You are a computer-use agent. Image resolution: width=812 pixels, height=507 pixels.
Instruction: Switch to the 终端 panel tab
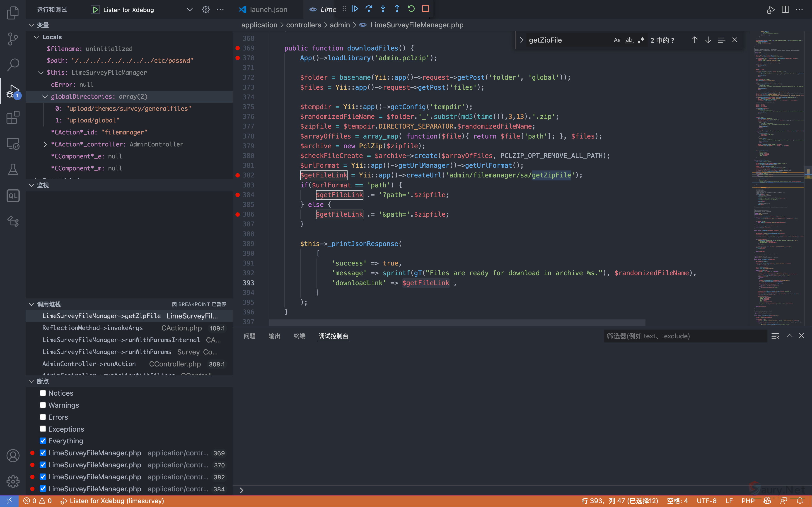coord(299,336)
